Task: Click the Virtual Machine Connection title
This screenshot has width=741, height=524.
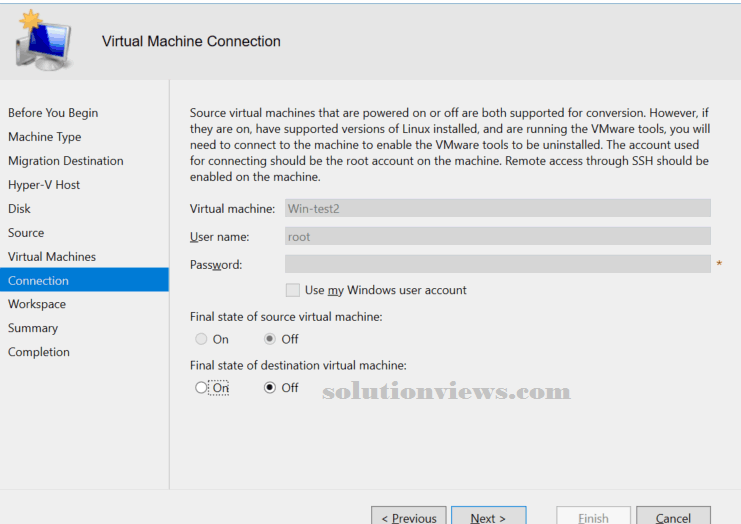Action: click(191, 41)
